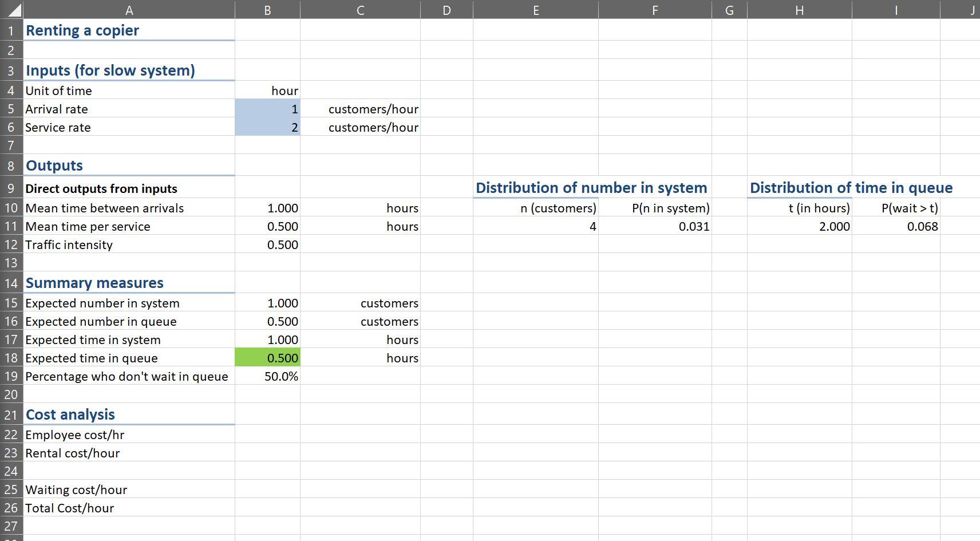Click the probability cell showing 0.031
The image size is (980, 541).
[655, 226]
